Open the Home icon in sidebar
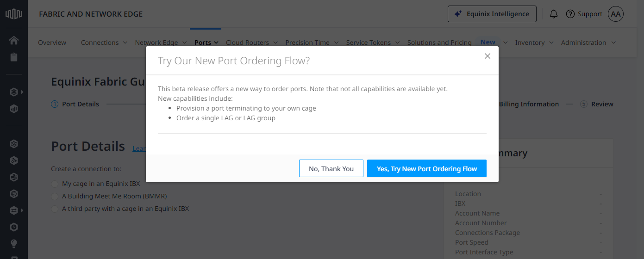This screenshot has width=644, height=259. point(14,40)
